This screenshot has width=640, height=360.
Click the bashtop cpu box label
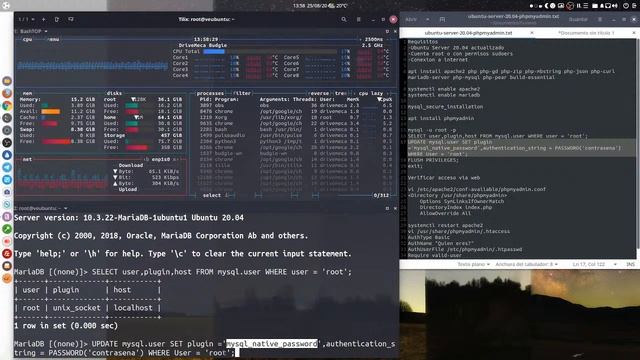[x=27, y=40]
